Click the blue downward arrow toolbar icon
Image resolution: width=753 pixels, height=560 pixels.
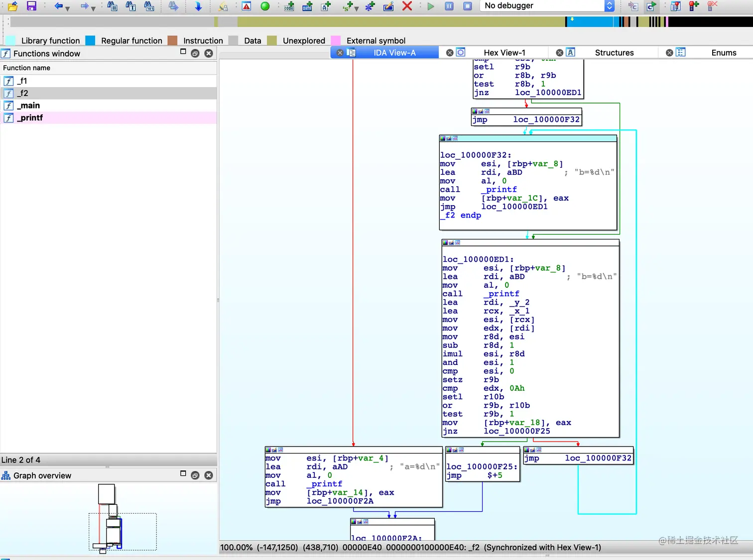click(198, 6)
